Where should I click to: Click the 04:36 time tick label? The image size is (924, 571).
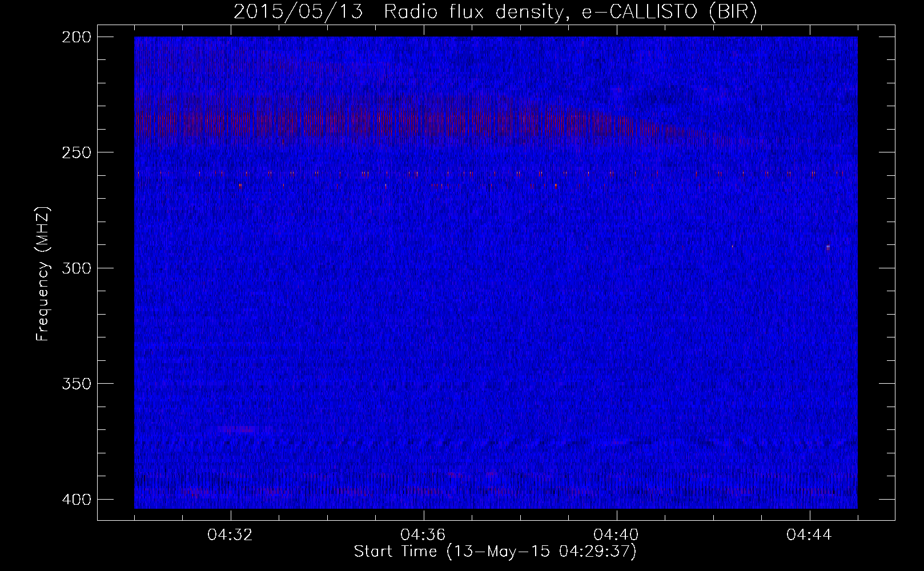[x=424, y=535]
